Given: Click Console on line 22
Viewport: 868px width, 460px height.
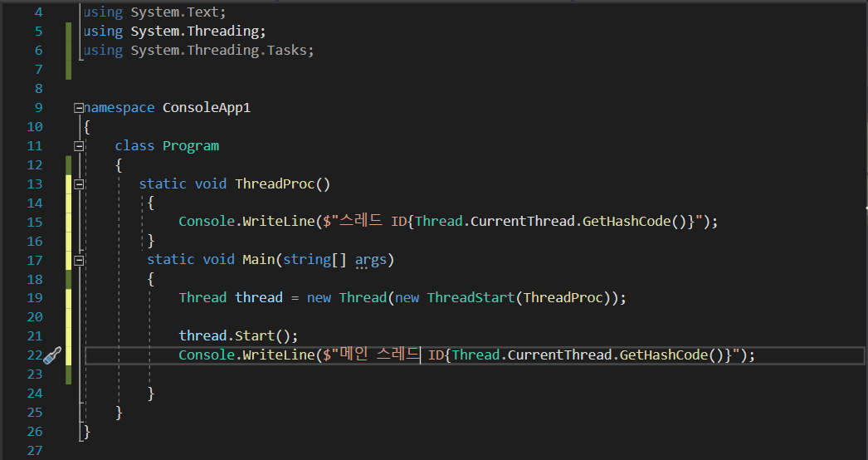Looking at the screenshot, I should tap(207, 355).
